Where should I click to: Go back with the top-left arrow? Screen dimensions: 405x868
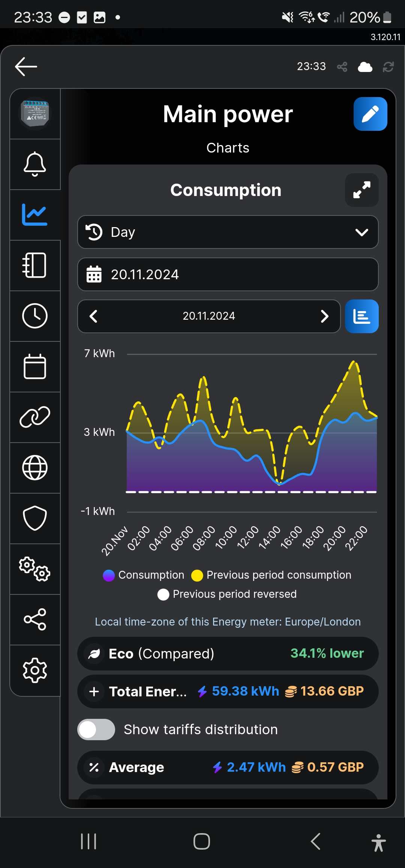point(26,67)
